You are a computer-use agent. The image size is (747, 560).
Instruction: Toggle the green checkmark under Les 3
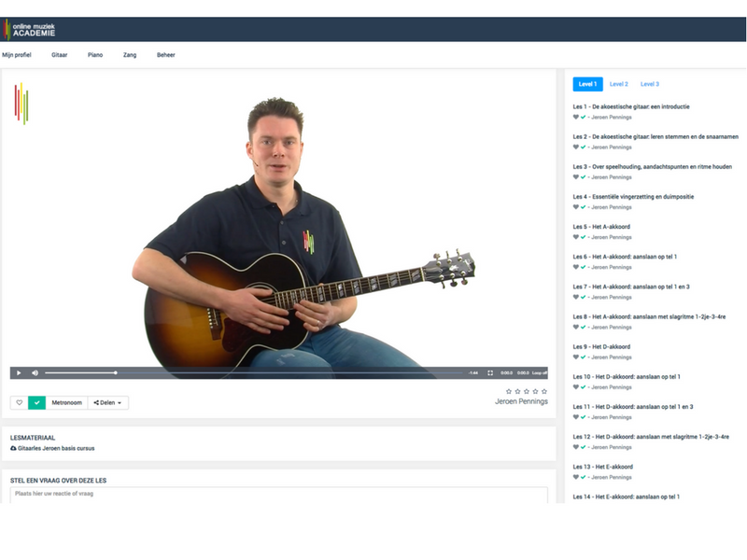[584, 177]
